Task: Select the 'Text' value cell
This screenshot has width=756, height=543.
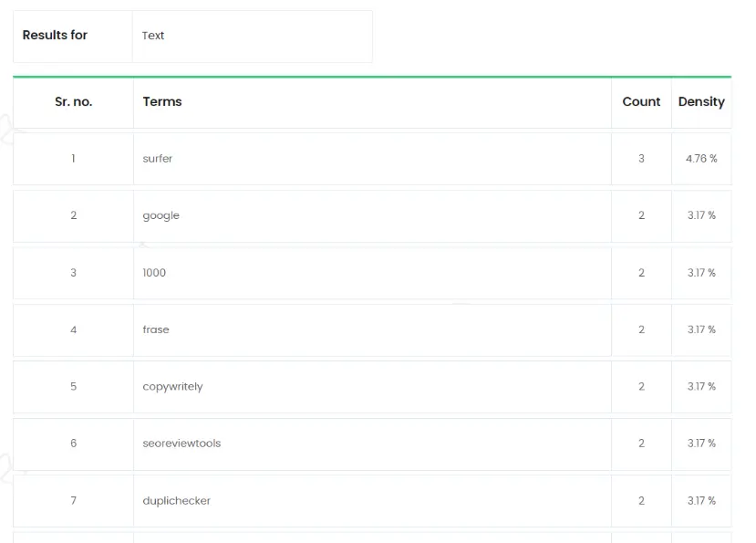Action: pyautogui.click(x=253, y=37)
